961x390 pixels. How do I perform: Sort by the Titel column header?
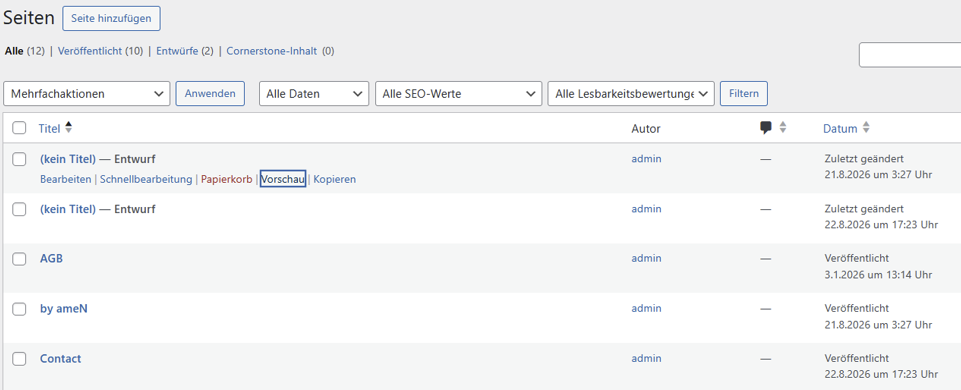coord(49,129)
